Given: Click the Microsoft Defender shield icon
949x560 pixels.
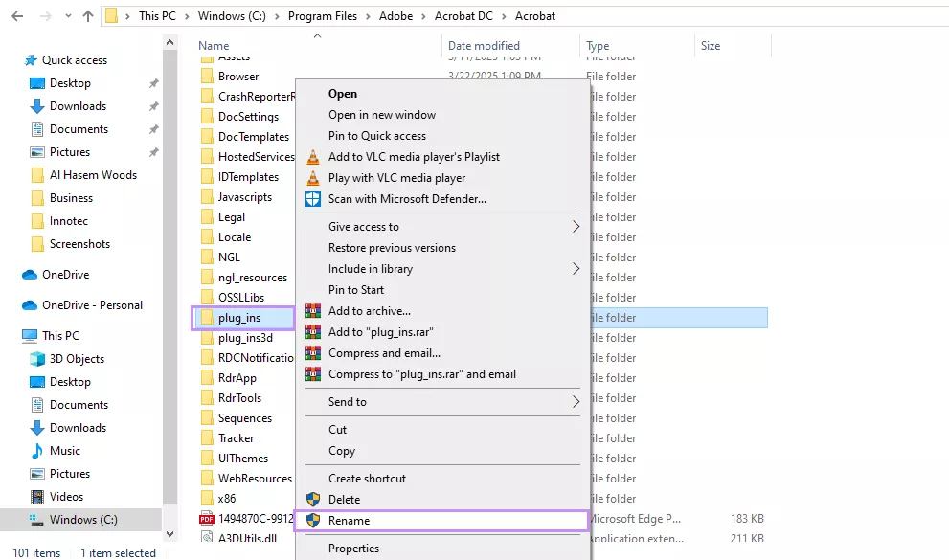Looking at the screenshot, I should point(311,199).
